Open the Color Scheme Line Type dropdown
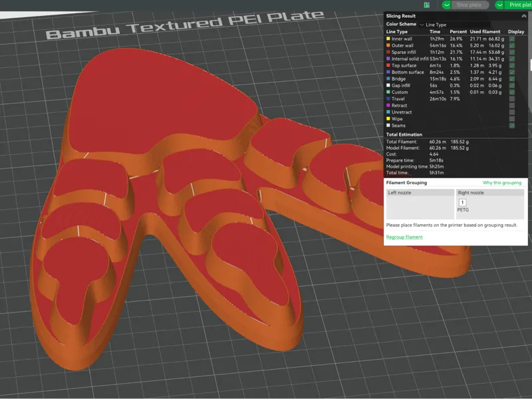The image size is (532, 399). [434, 25]
